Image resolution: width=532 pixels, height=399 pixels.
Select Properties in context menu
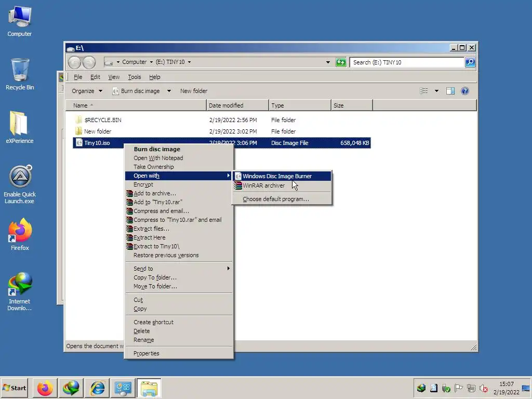(x=179, y=353)
